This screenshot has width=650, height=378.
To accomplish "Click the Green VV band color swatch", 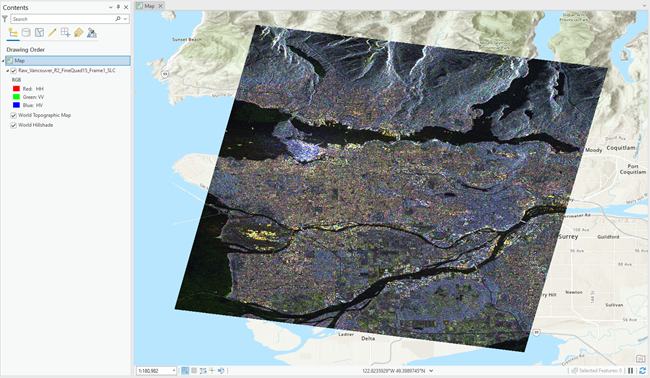I will pyautogui.click(x=16, y=97).
